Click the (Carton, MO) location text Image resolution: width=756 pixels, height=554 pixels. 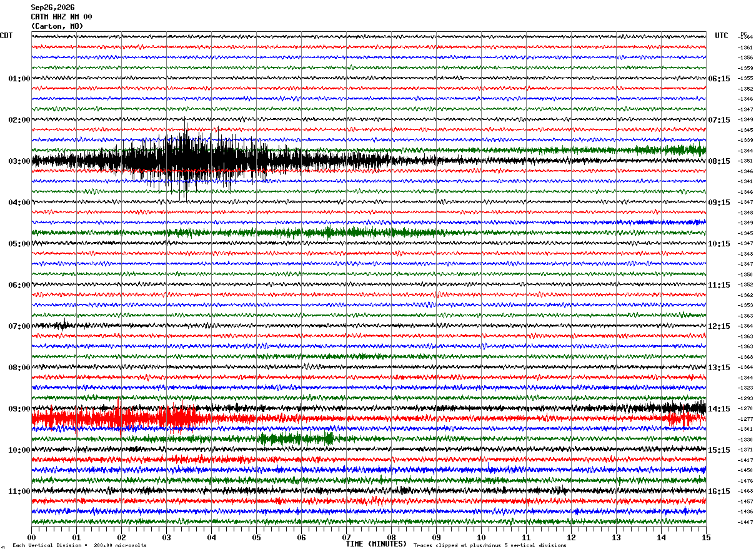coord(57,26)
